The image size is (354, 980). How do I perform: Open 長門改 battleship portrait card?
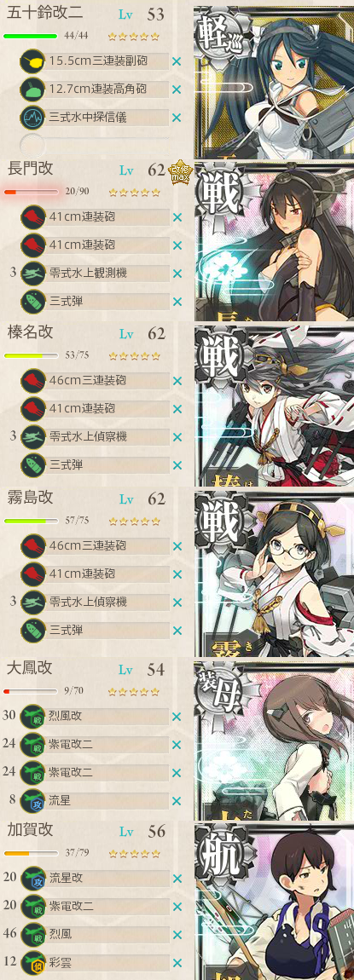point(274,242)
